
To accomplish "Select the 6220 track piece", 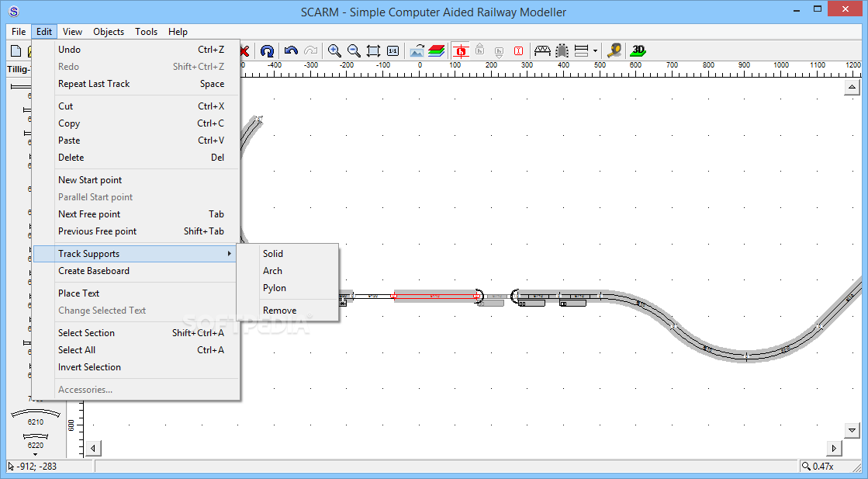I will click(36, 441).
